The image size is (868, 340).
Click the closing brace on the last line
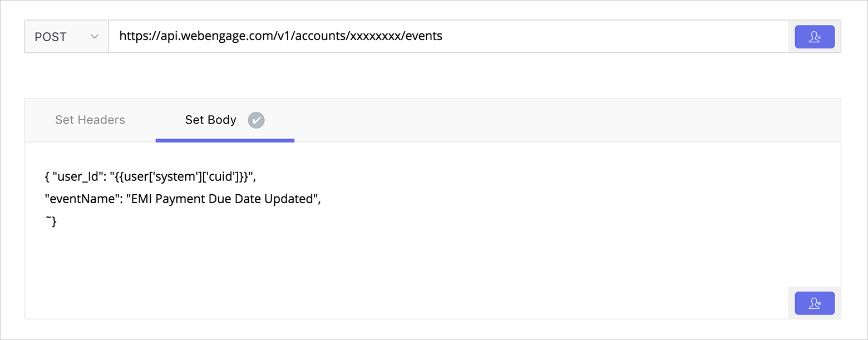coord(54,222)
